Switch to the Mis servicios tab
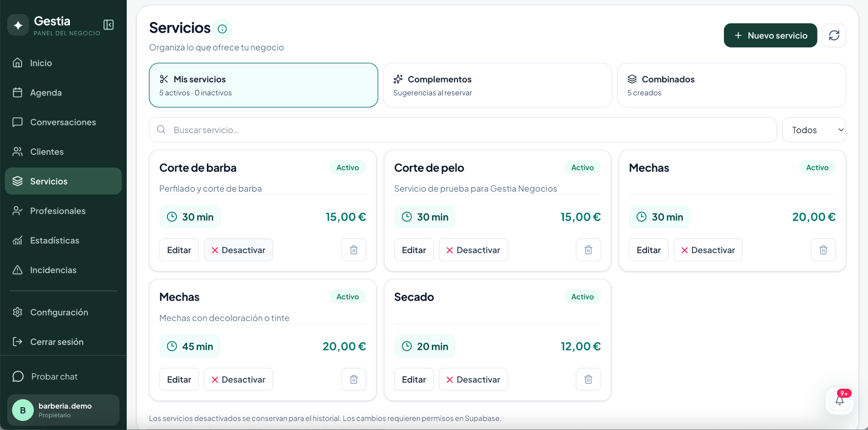 (263, 85)
